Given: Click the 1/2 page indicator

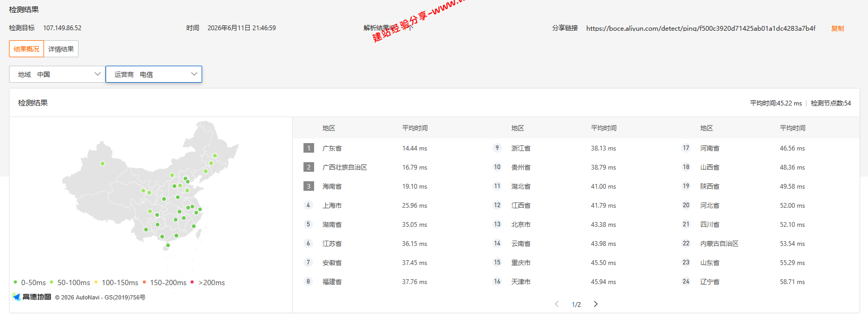Looking at the screenshot, I should coord(576,304).
